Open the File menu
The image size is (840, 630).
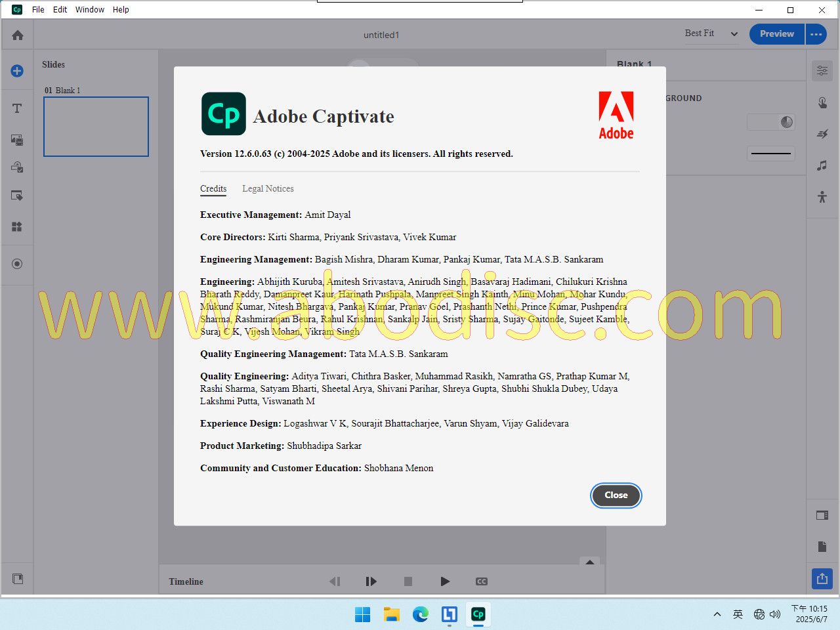[x=38, y=9]
